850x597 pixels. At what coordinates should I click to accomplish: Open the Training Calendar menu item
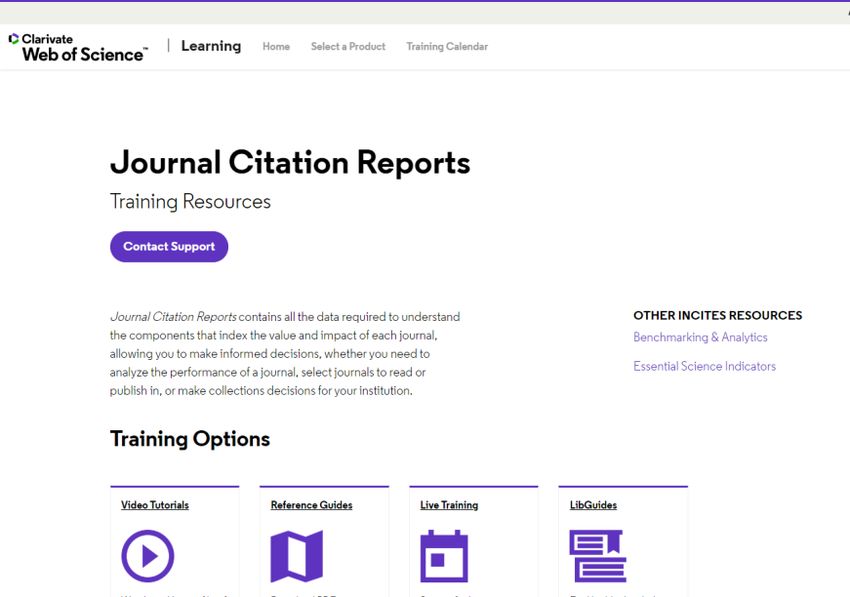point(447,47)
